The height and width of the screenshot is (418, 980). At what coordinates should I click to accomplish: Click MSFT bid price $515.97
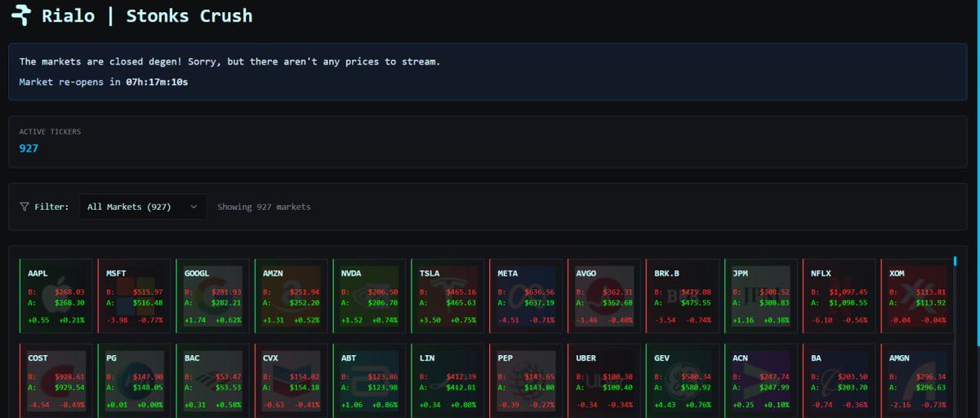[x=148, y=291]
